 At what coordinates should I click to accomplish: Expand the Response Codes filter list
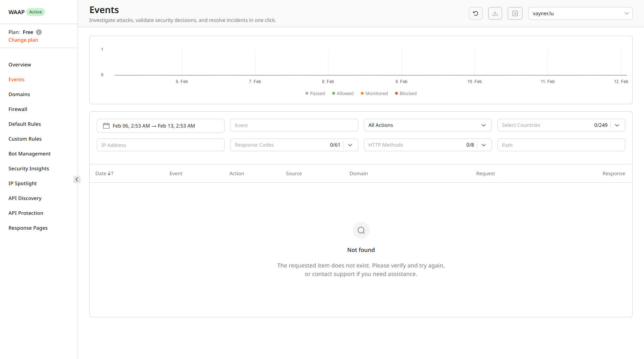click(x=350, y=145)
